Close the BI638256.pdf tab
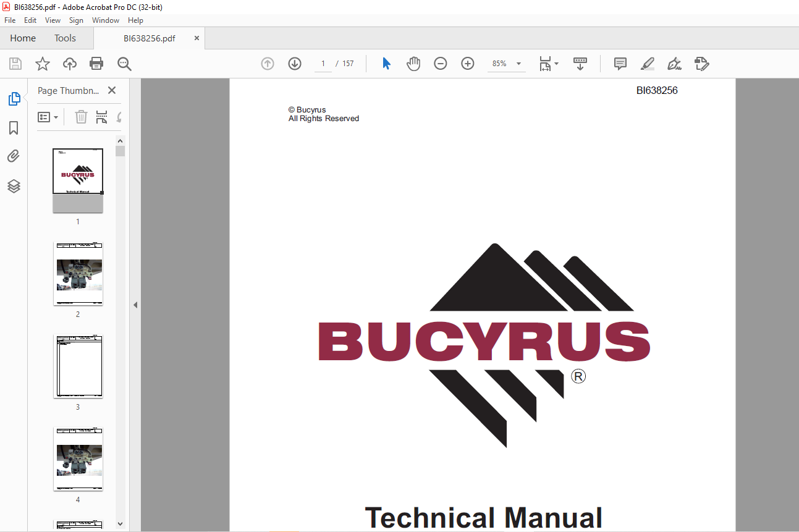 pos(197,38)
